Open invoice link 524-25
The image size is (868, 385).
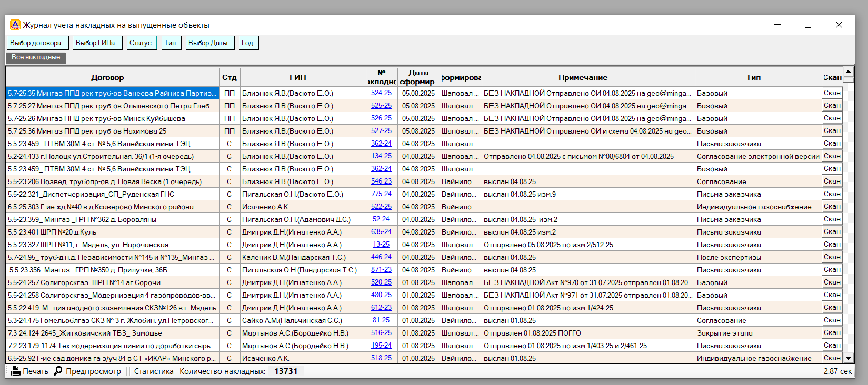381,93
